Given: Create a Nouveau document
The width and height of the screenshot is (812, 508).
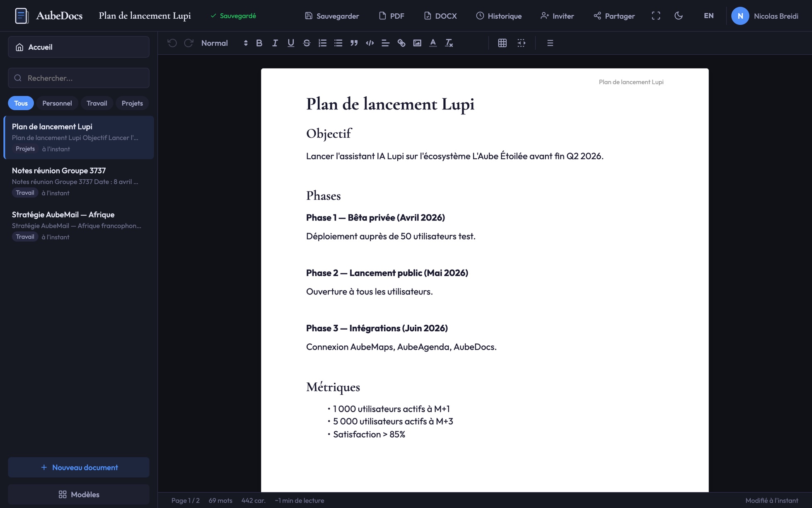Looking at the screenshot, I should [x=79, y=467].
